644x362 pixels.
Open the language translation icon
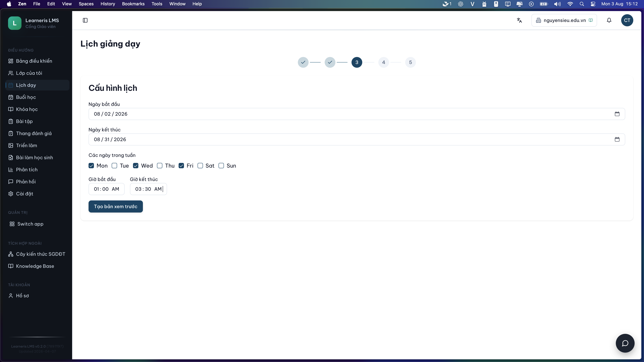[x=519, y=20]
